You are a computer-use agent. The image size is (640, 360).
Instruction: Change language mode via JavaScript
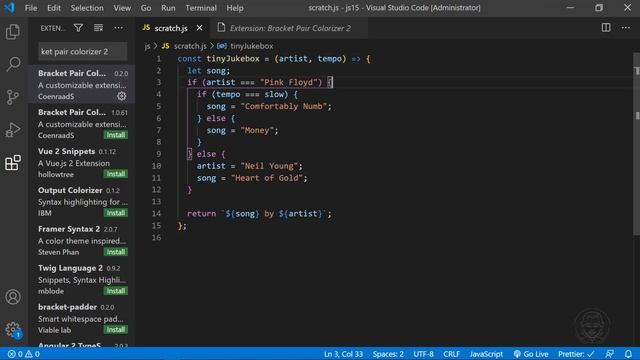pos(486,354)
